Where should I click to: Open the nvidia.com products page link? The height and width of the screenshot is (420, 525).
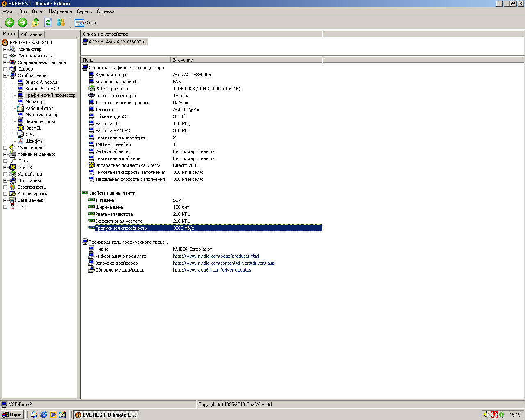click(x=216, y=256)
